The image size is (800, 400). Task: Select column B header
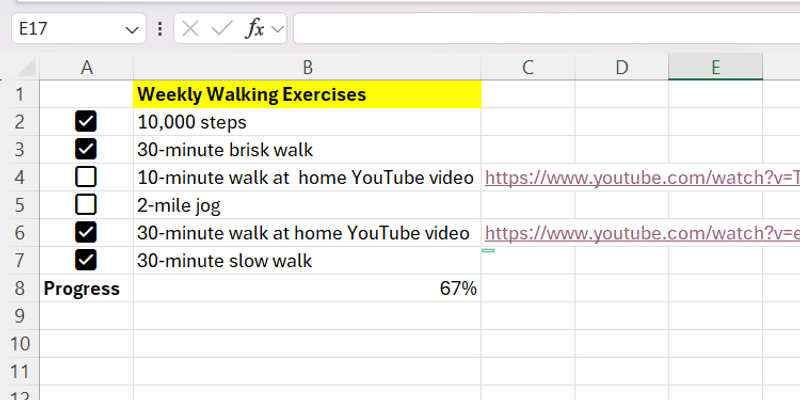click(307, 68)
